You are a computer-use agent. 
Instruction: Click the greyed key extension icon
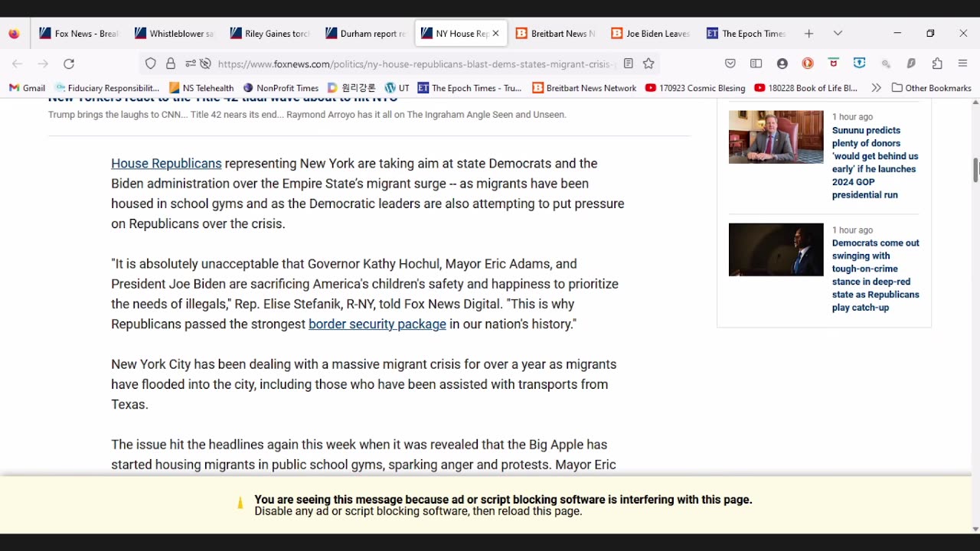886,64
